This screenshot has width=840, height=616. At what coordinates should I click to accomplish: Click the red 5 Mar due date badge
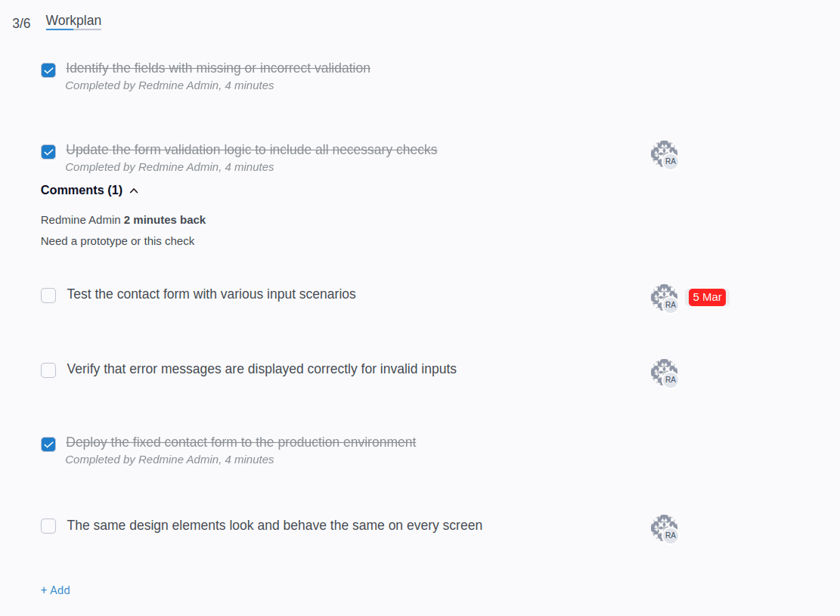(x=707, y=297)
